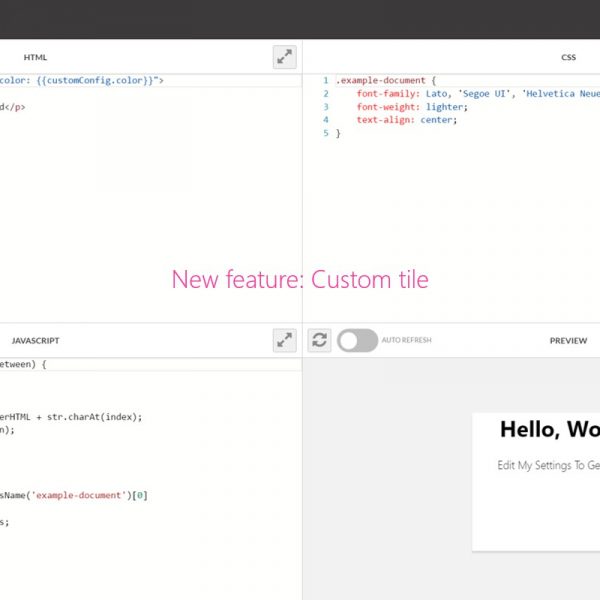Click line number 3 in CSS editor

(x=324, y=107)
